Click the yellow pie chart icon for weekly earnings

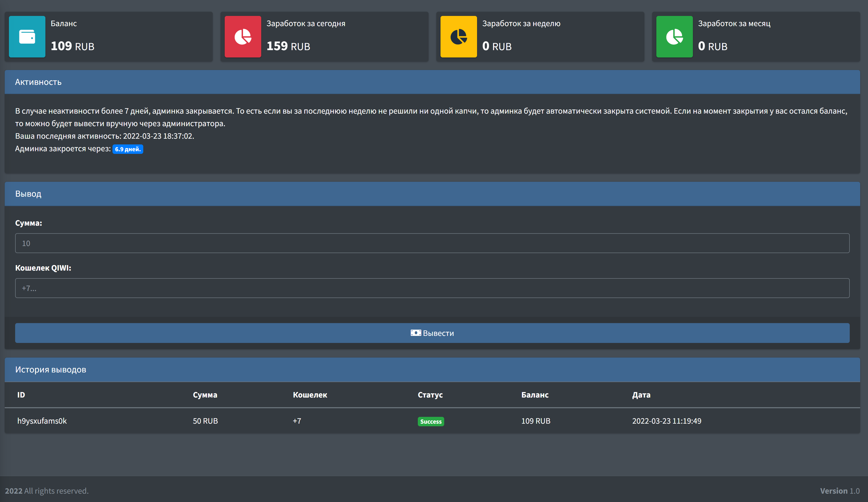coord(459,37)
